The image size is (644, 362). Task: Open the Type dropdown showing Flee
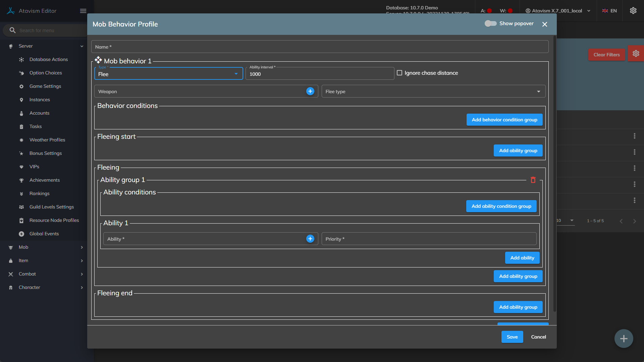tap(168, 74)
